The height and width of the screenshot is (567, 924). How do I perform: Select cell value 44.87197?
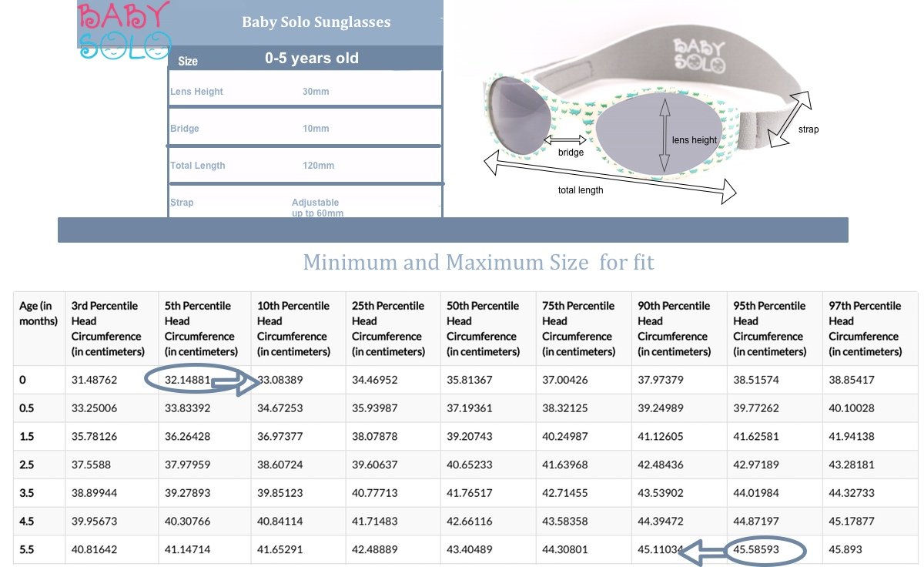pyautogui.click(x=756, y=522)
